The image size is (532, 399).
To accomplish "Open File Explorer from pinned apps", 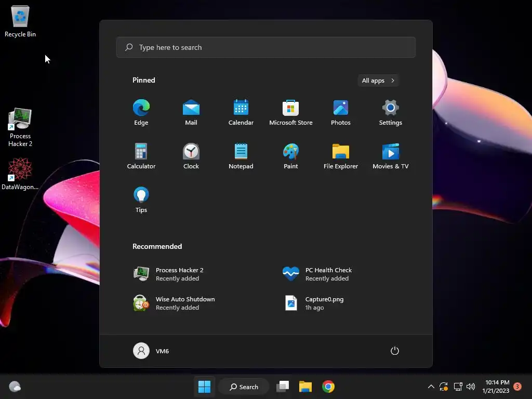I will (x=341, y=156).
